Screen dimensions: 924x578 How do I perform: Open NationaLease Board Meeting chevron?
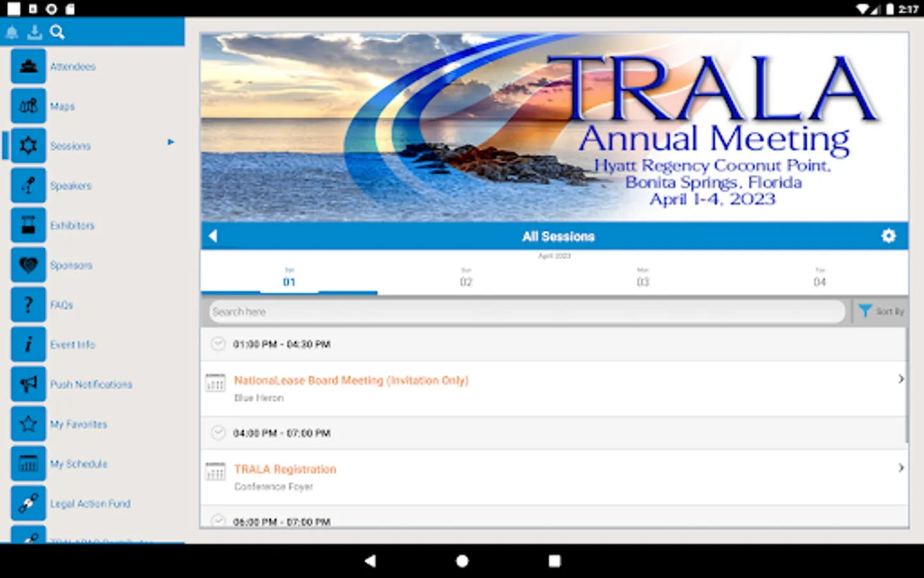point(901,379)
